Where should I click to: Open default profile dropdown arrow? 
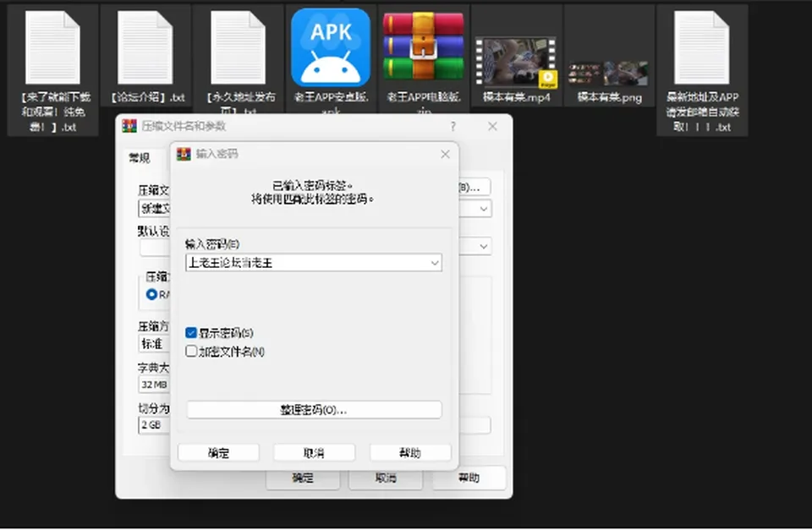[483, 246]
